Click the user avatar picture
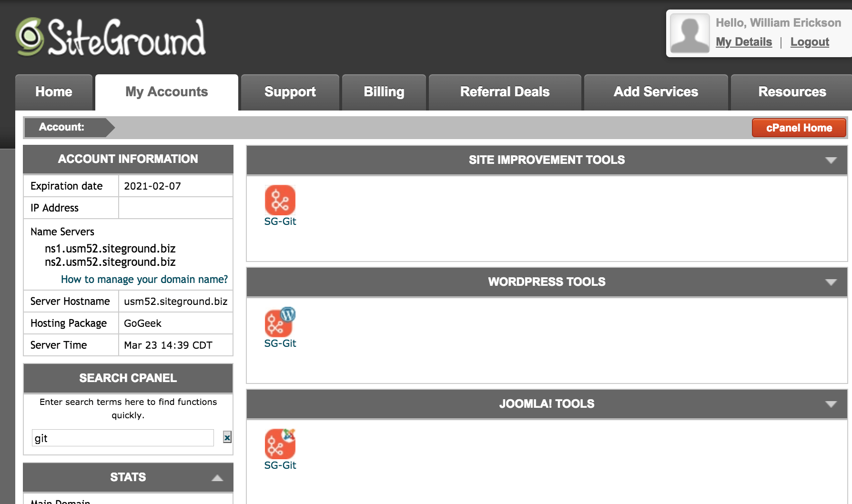The height and width of the screenshot is (504, 852). [690, 33]
